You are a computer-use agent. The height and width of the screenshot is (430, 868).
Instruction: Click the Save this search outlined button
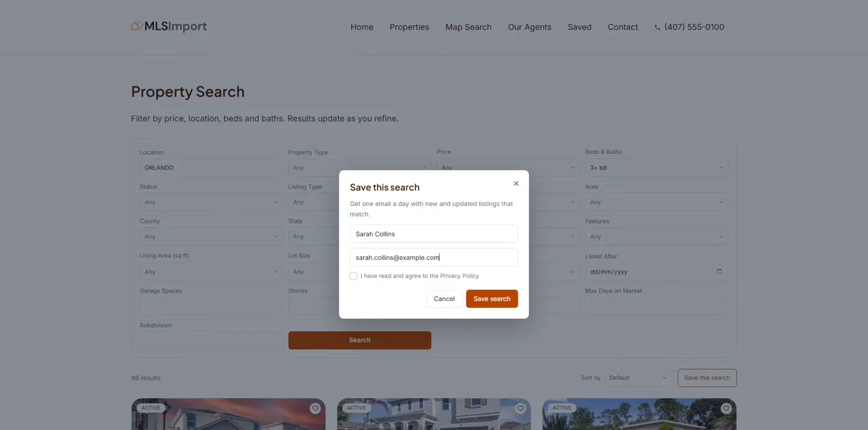pyautogui.click(x=707, y=378)
